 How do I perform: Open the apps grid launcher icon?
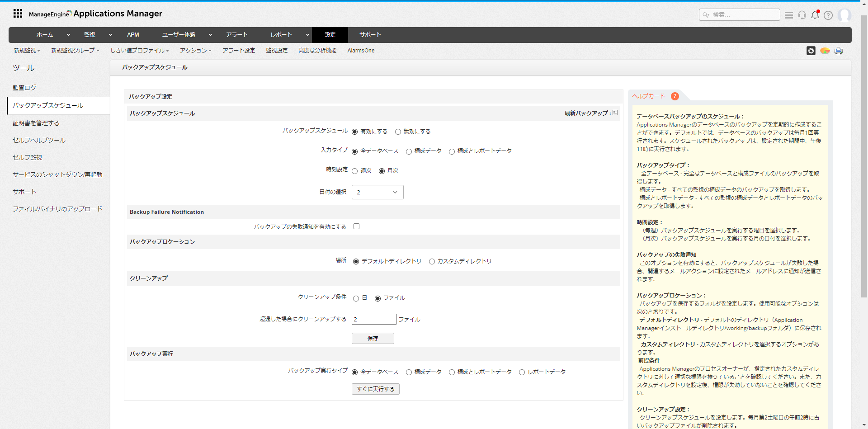(18, 14)
